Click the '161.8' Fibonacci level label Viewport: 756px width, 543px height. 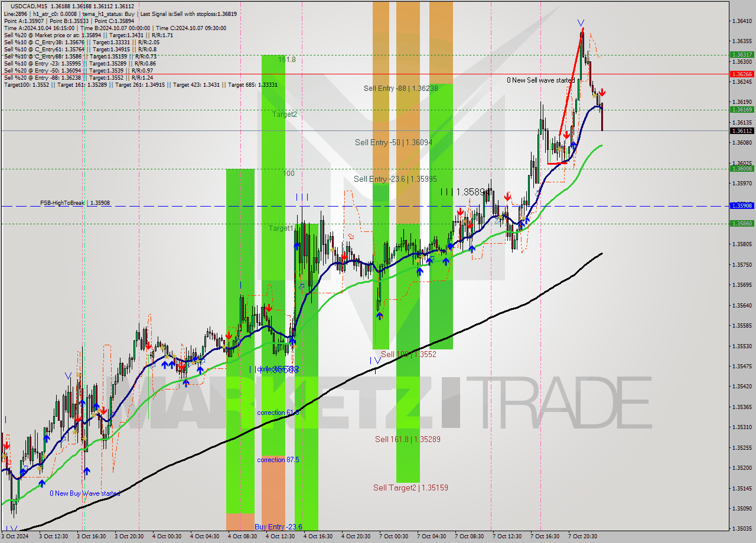click(287, 60)
